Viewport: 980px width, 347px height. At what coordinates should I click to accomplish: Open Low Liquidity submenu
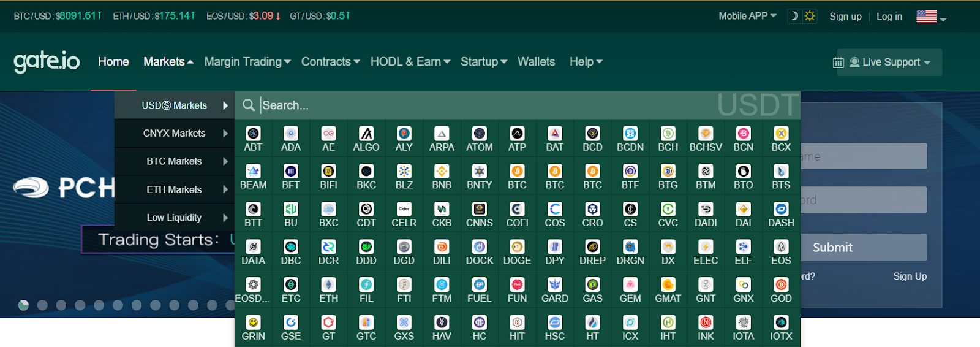[175, 218]
